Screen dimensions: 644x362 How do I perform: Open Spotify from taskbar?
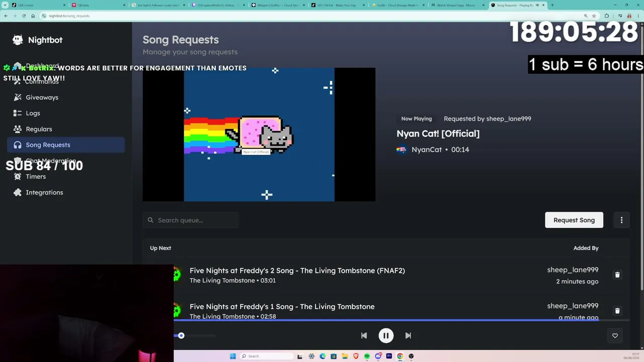[367, 356]
